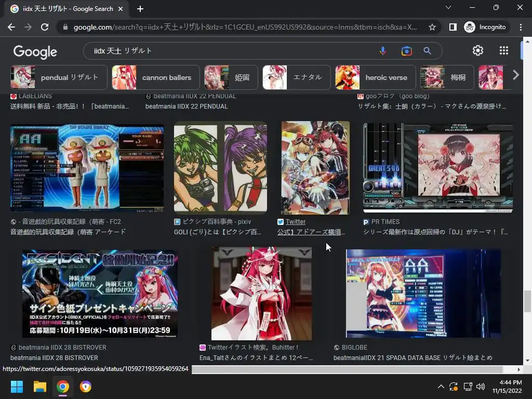Open the 音遊戯的玩具収集記録 FC2 source
The height and width of the screenshot is (399, 532).
[70, 222]
